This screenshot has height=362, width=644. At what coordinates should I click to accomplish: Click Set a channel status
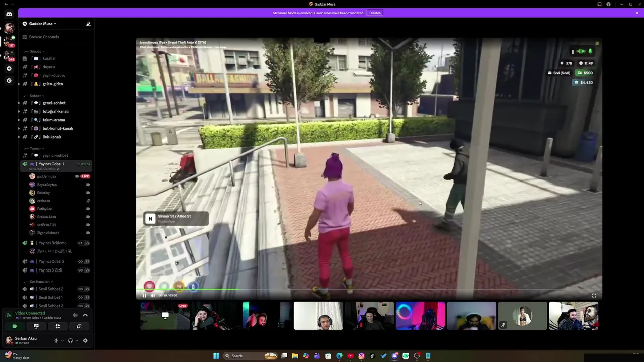pyautogui.click(x=45, y=169)
